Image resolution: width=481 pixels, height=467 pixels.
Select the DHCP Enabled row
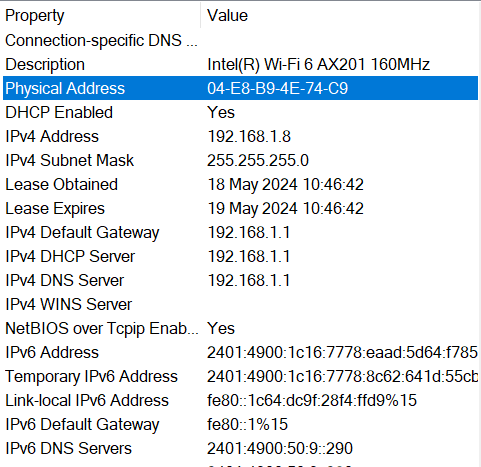point(240,112)
